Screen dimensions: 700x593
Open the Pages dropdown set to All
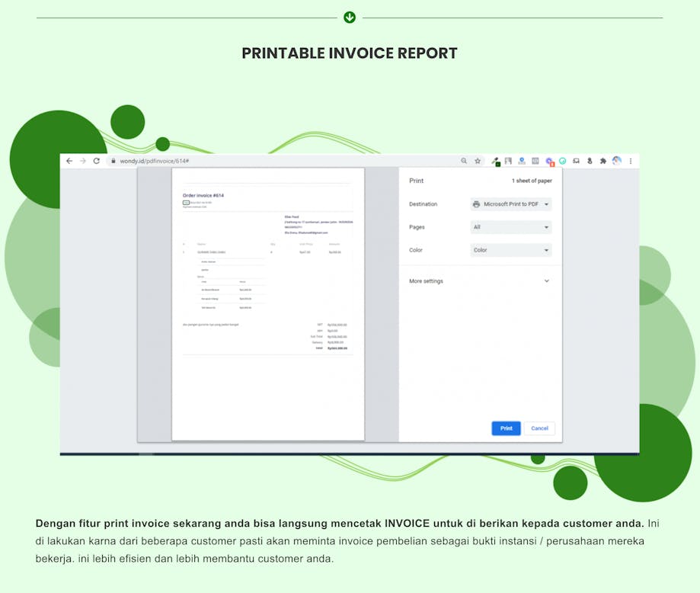point(510,227)
